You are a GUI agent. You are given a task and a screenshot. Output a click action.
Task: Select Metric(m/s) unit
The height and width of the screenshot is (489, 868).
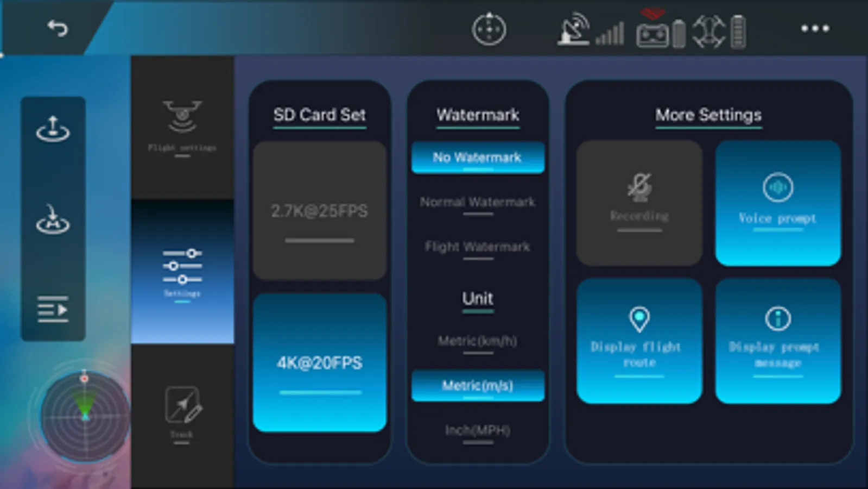point(478,386)
